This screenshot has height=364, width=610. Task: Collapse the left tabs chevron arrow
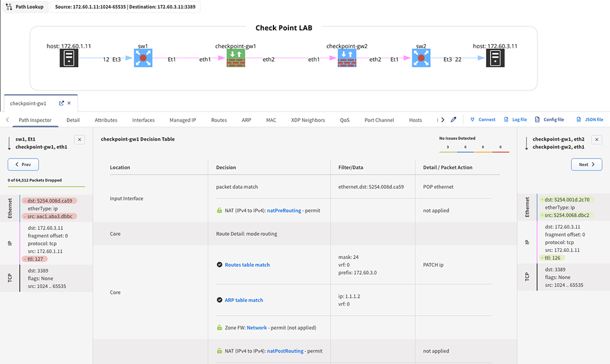pyautogui.click(x=7, y=120)
